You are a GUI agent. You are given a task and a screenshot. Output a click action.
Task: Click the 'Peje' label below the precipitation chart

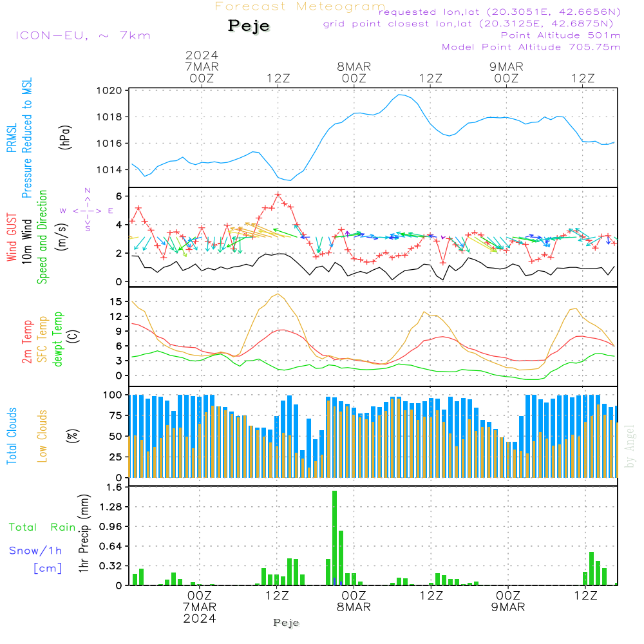tap(287, 623)
